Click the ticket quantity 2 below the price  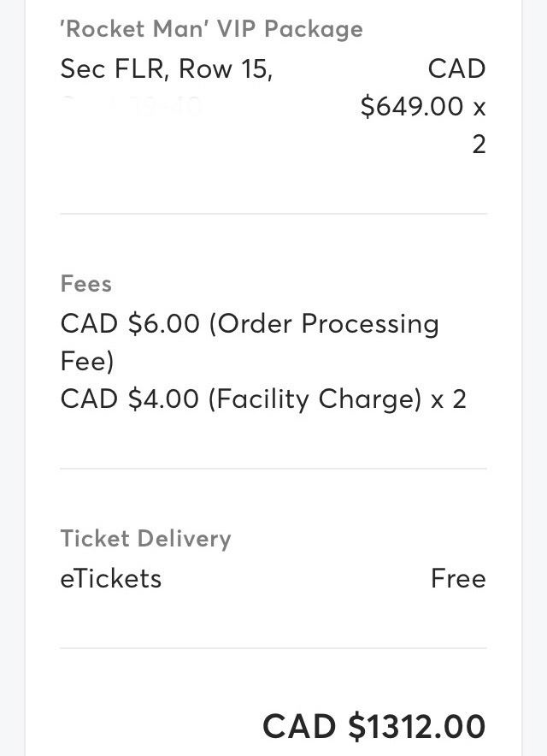(479, 145)
